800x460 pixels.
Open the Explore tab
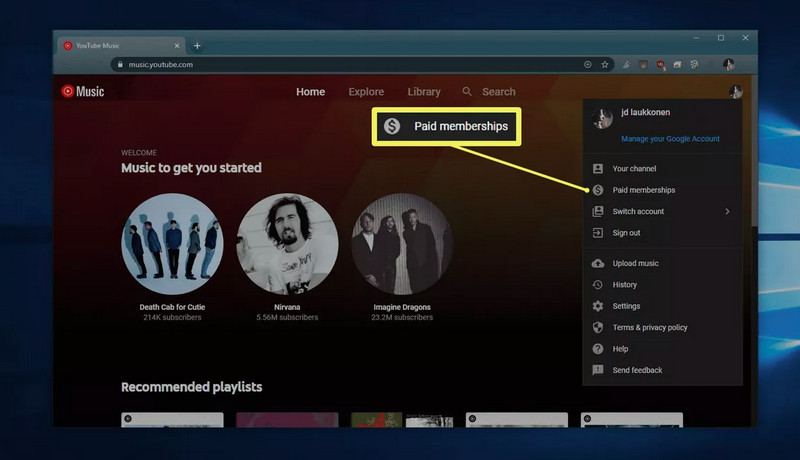[366, 92]
